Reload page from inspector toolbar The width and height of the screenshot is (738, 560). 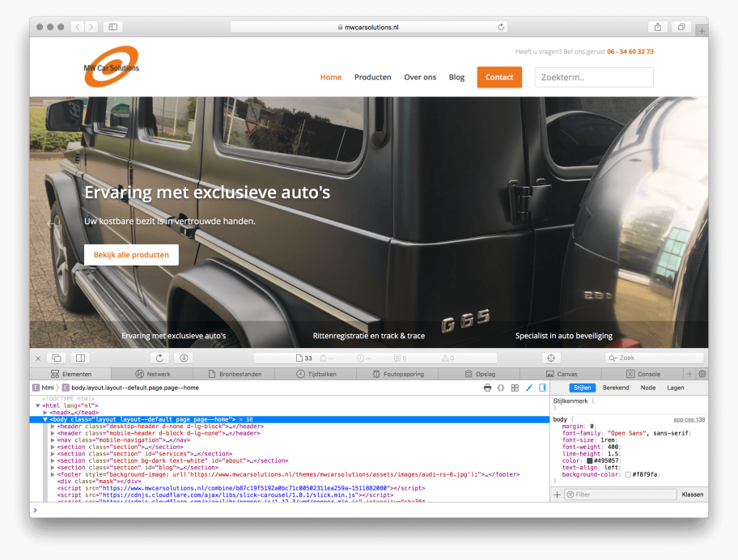(x=159, y=358)
